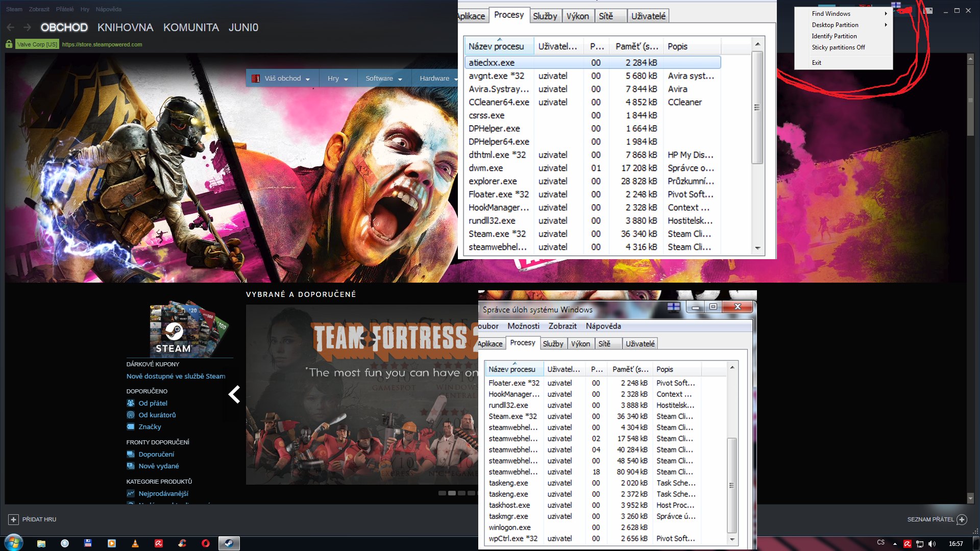
Task: Click the volume speaker icon in system tray
Action: pos(932,544)
